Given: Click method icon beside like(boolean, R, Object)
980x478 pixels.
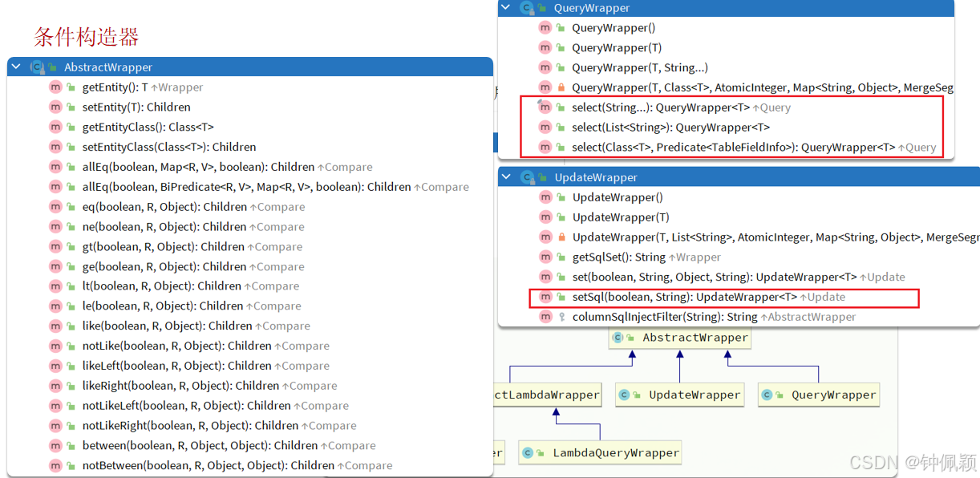Looking at the screenshot, I should tap(55, 326).
